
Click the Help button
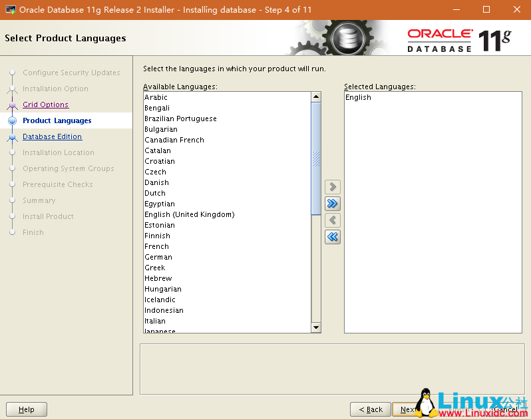pos(27,409)
